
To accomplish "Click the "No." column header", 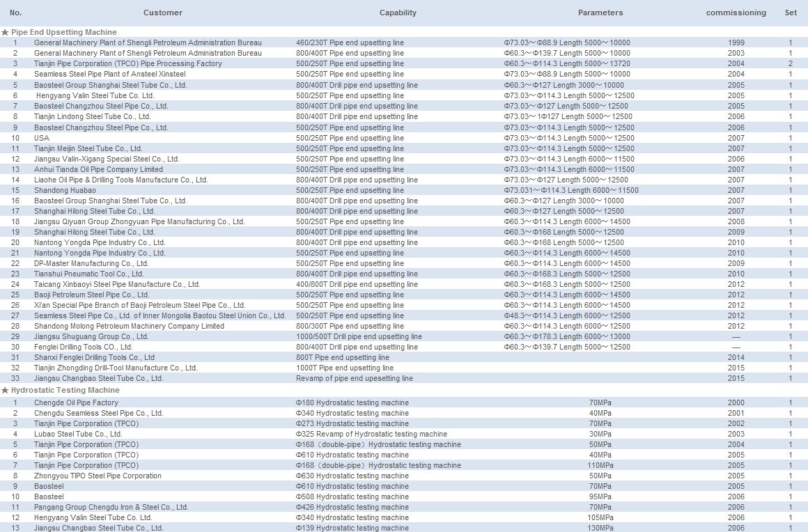I will click(x=15, y=13).
